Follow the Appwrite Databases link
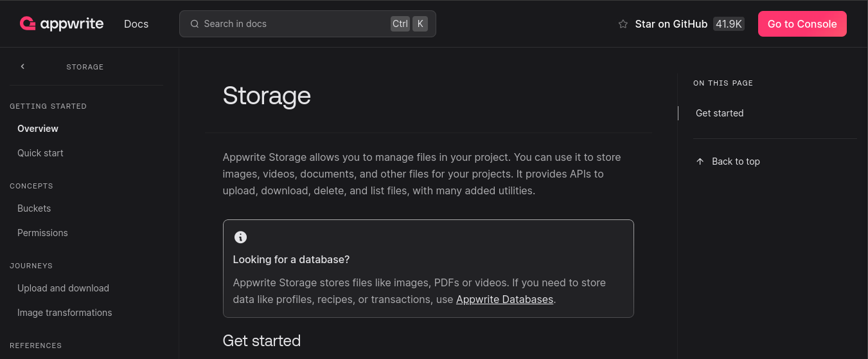Image resolution: width=868 pixels, height=359 pixels. 504,299
